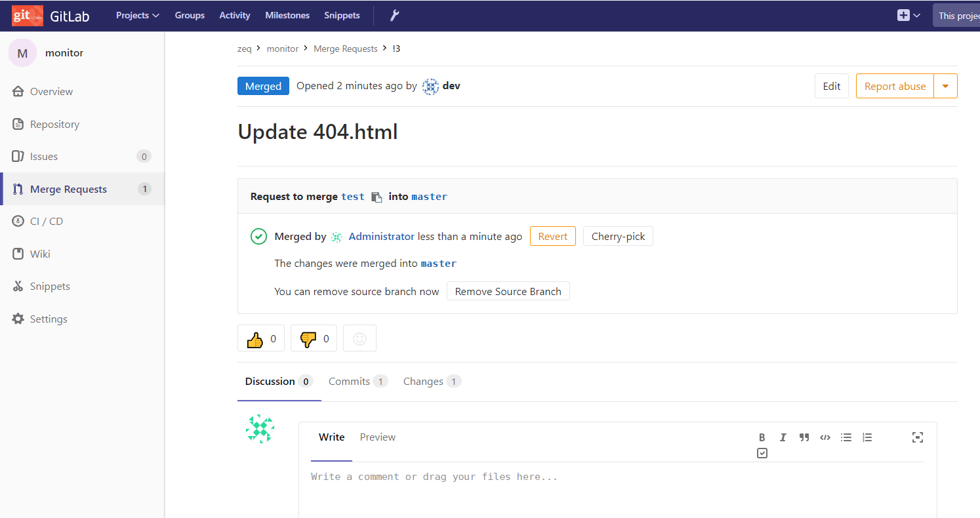Open the new item plus dropdown
Viewport: 980px width, 518px height.
909,15
